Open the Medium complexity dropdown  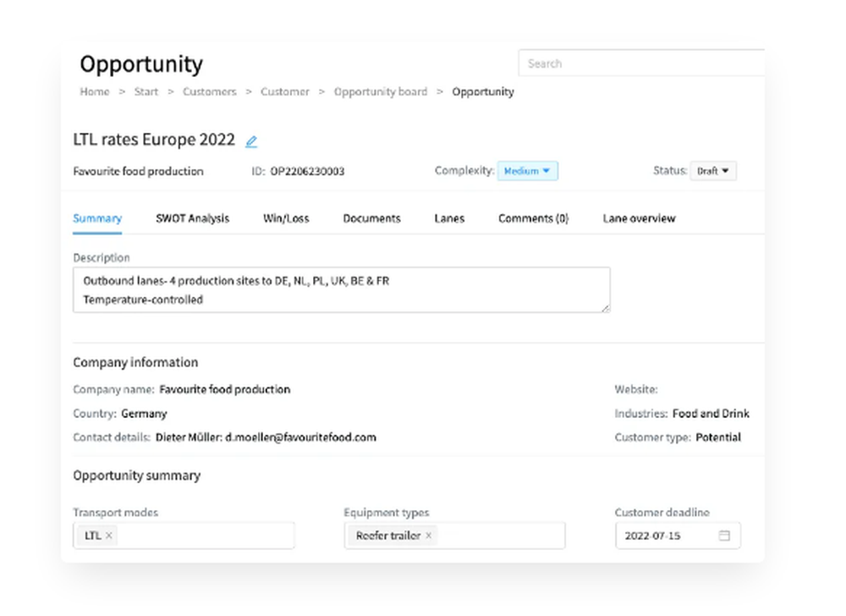pyautogui.click(x=528, y=170)
